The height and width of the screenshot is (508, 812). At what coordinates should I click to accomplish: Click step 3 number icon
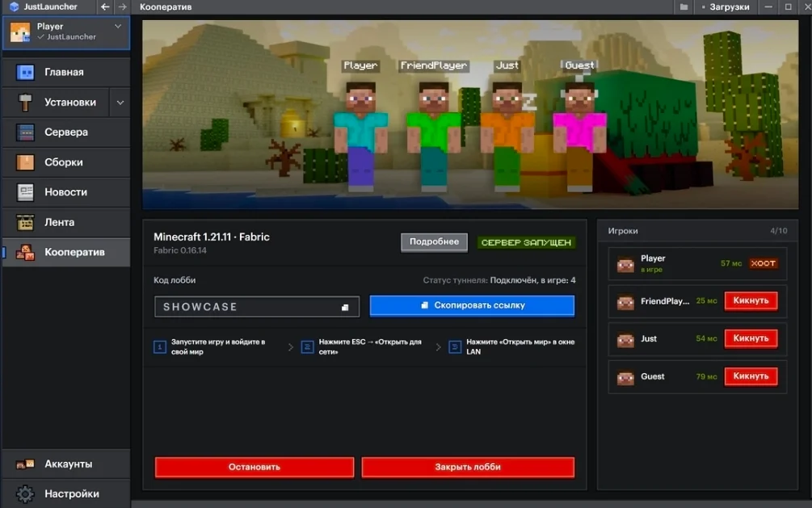[455, 346]
